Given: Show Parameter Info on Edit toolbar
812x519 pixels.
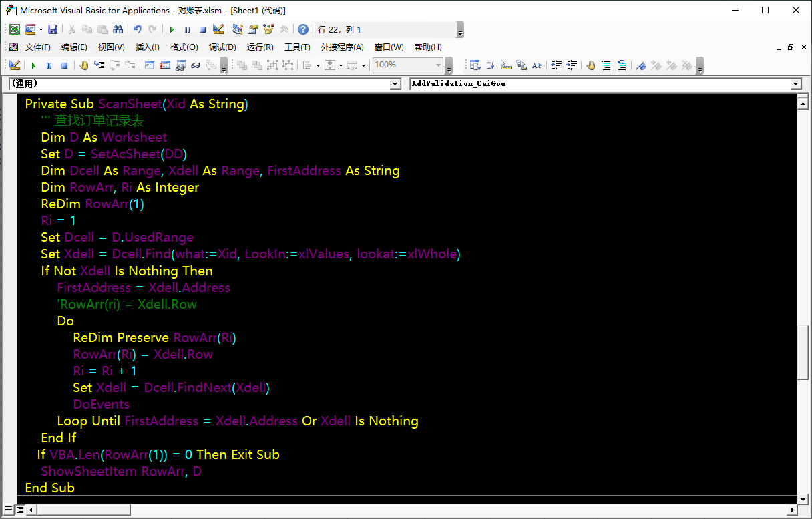Looking at the screenshot, I should pyautogui.click(x=522, y=65).
